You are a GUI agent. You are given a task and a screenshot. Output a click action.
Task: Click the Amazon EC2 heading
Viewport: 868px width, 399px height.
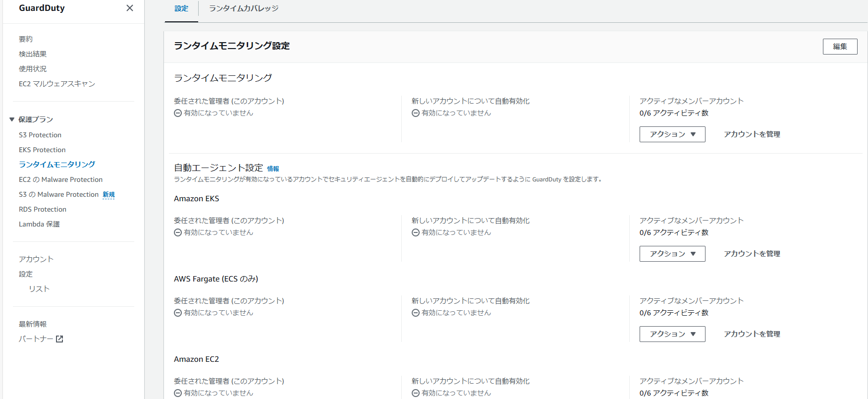click(196, 359)
